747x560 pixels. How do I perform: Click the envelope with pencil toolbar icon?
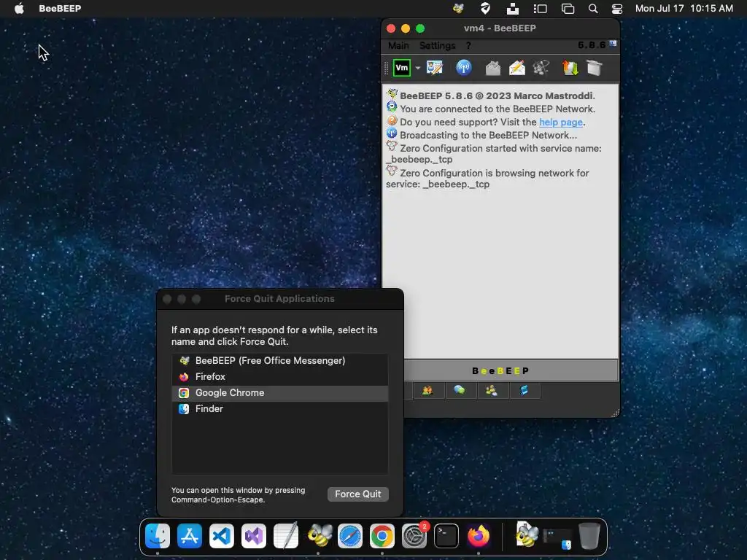pos(517,68)
